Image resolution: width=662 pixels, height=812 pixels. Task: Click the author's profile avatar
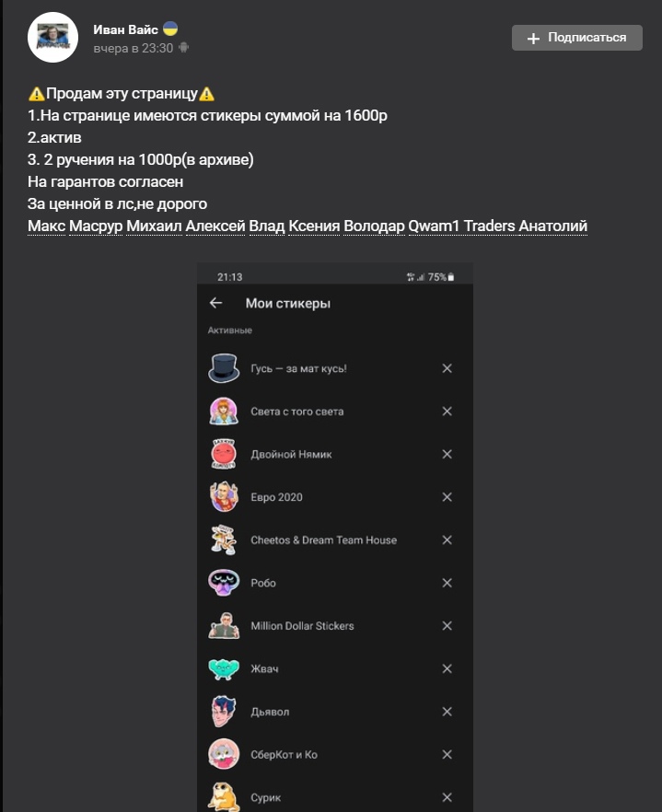pos(52,38)
